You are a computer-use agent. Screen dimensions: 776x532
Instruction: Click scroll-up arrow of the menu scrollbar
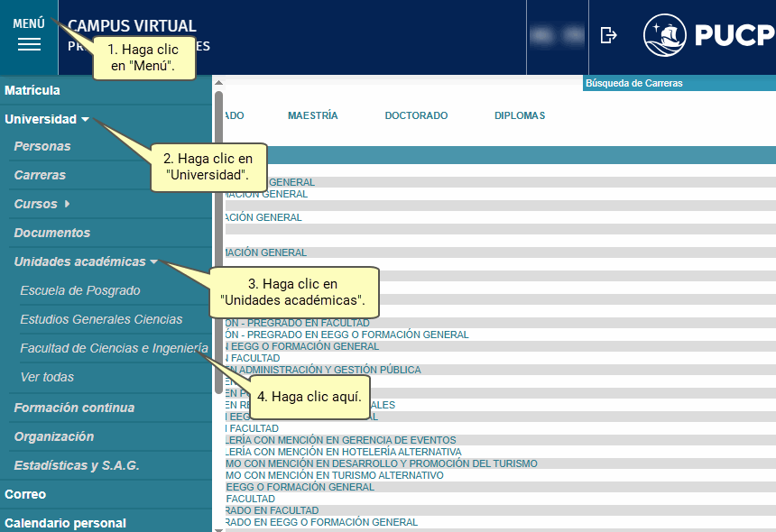coord(218,83)
